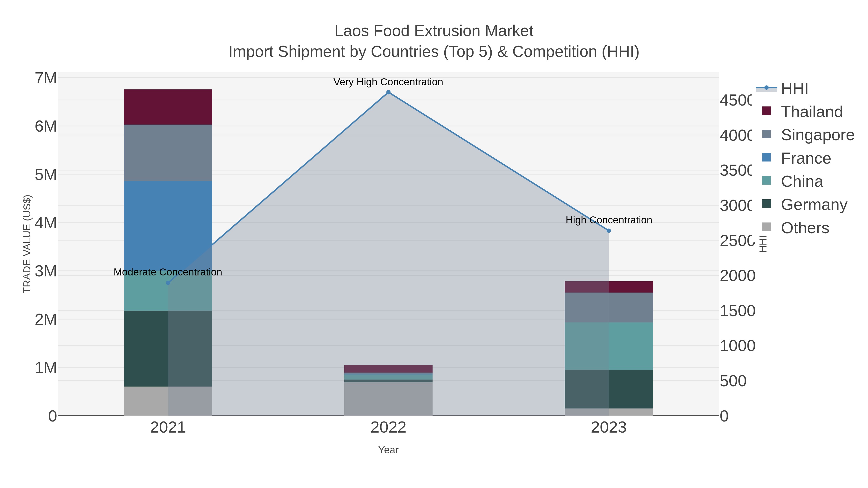The width and height of the screenshot is (868, 488).
Task: Click 'Very High Concentration' annotation
Action: pos(388,82)
